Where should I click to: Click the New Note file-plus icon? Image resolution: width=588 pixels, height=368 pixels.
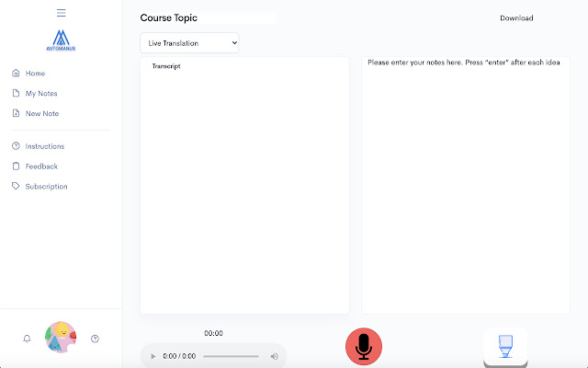click(x=16, y=113)
